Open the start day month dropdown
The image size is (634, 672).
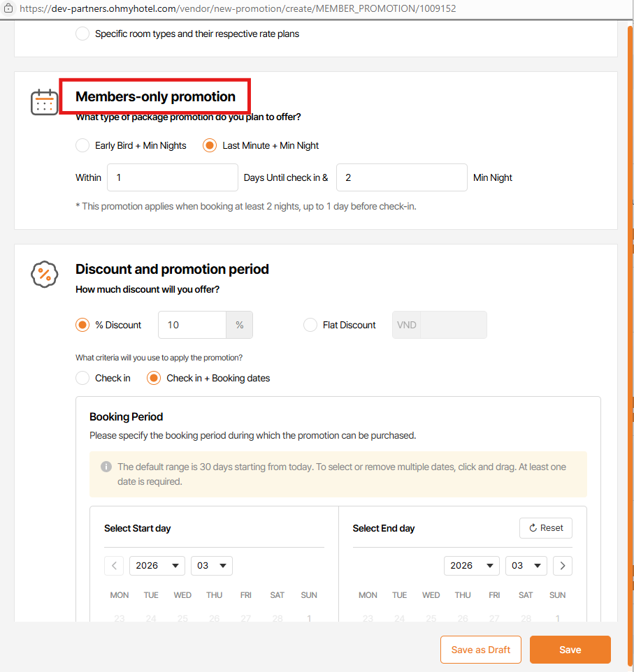(211, 565)
